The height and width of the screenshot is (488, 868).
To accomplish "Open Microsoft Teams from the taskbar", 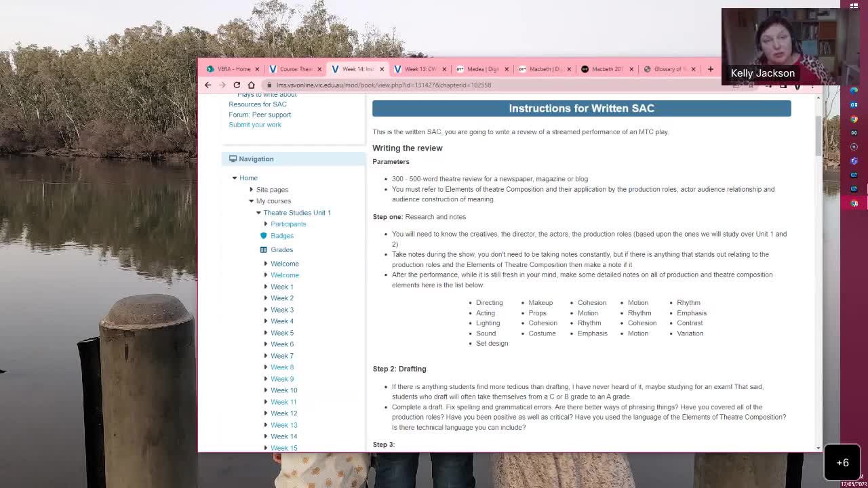I will [854, 161].
